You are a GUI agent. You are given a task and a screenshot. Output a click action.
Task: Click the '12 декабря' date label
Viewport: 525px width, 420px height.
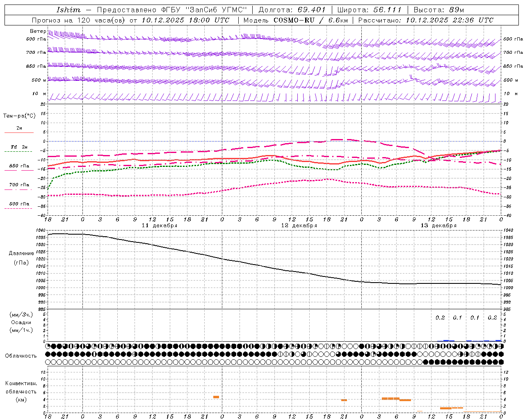[x=299, y=226]
